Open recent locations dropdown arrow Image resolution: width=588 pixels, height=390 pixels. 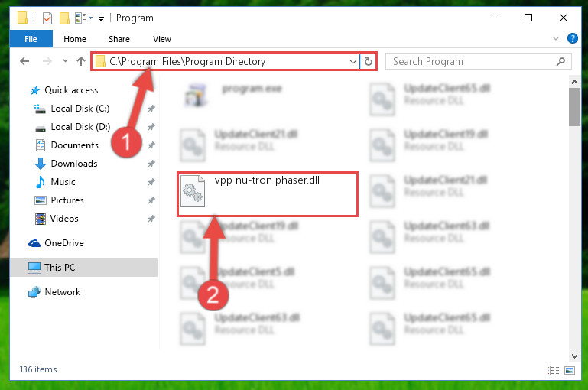coord(65,60)
